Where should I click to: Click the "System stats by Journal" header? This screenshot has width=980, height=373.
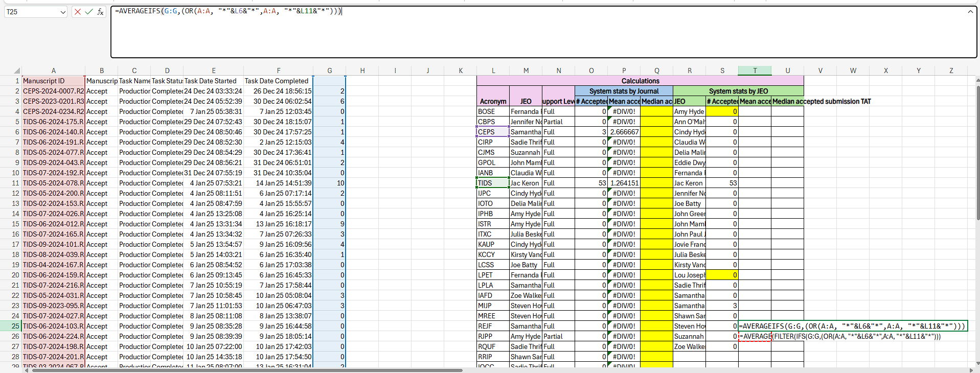[x=624, y=91]
